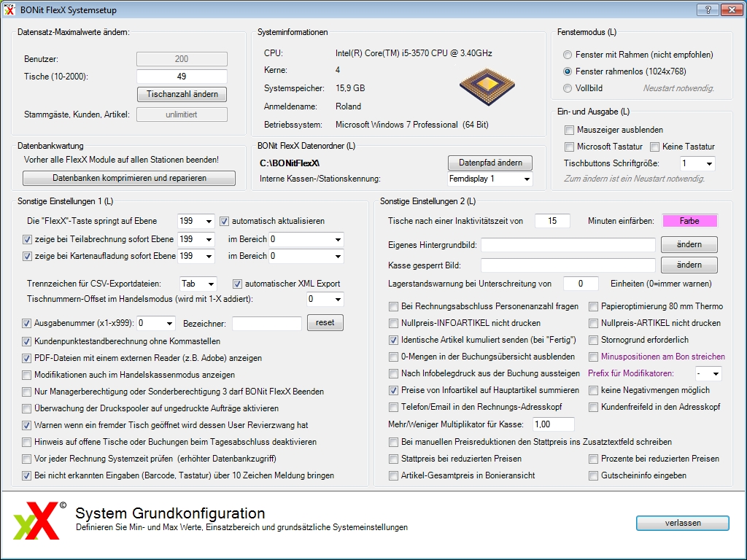
Task: Click ändern for Eigenes Hintergrundbild
Action: pyautogui.click(x=689, y=245)
